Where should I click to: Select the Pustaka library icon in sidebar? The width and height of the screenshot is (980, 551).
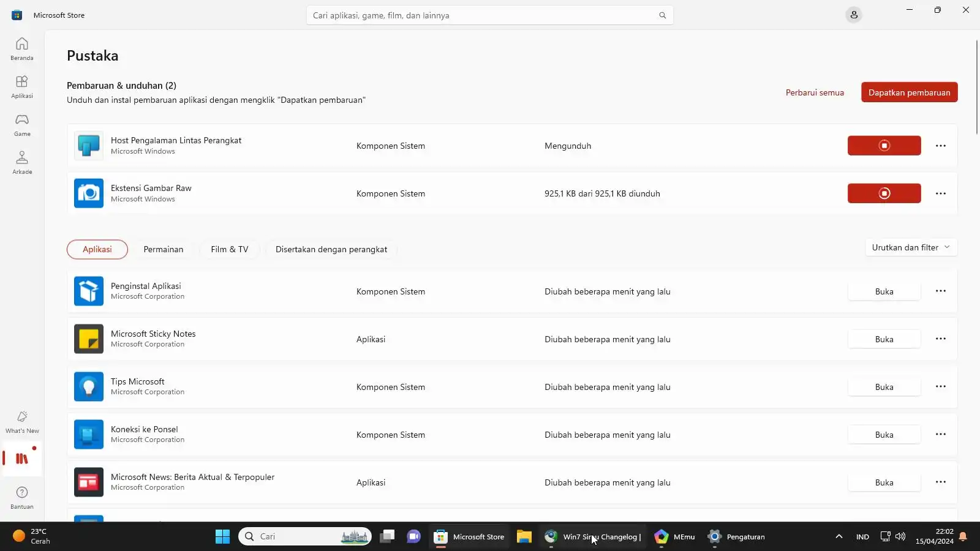coord(22,459)
